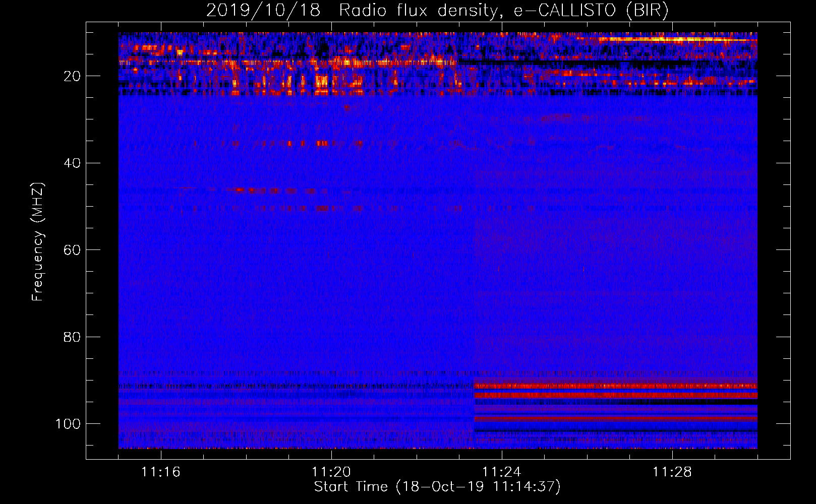Click the 'Frequency (MHZ)' y-axis label
This screenshot has width=816, height=504.
click(x=38, y=242)
